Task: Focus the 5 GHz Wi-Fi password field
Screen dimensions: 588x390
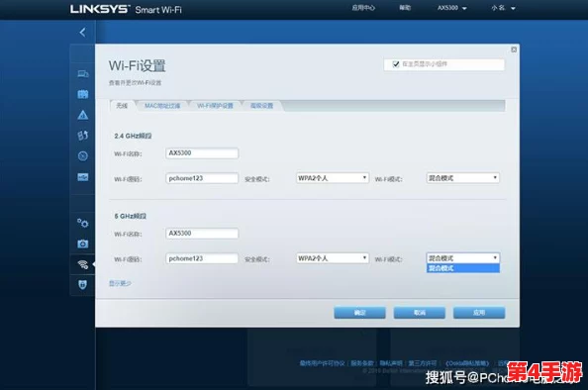Action: pos(202,258)
